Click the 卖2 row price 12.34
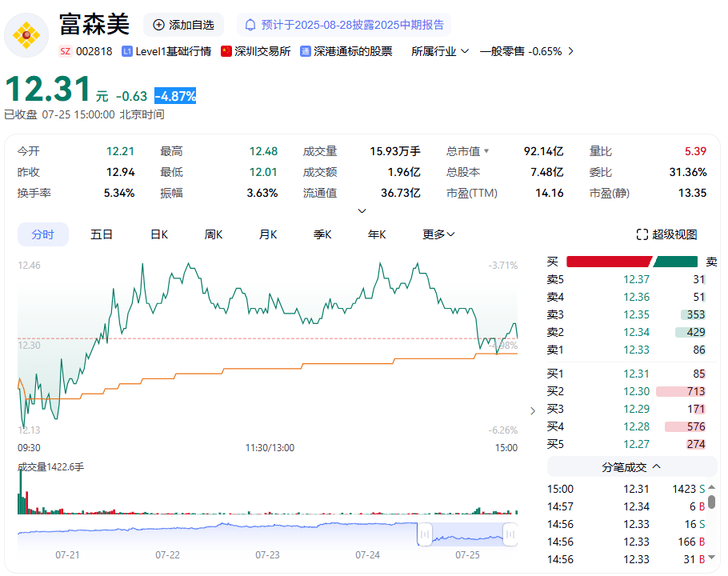The image size is (728, 576). tap(636, 332)
